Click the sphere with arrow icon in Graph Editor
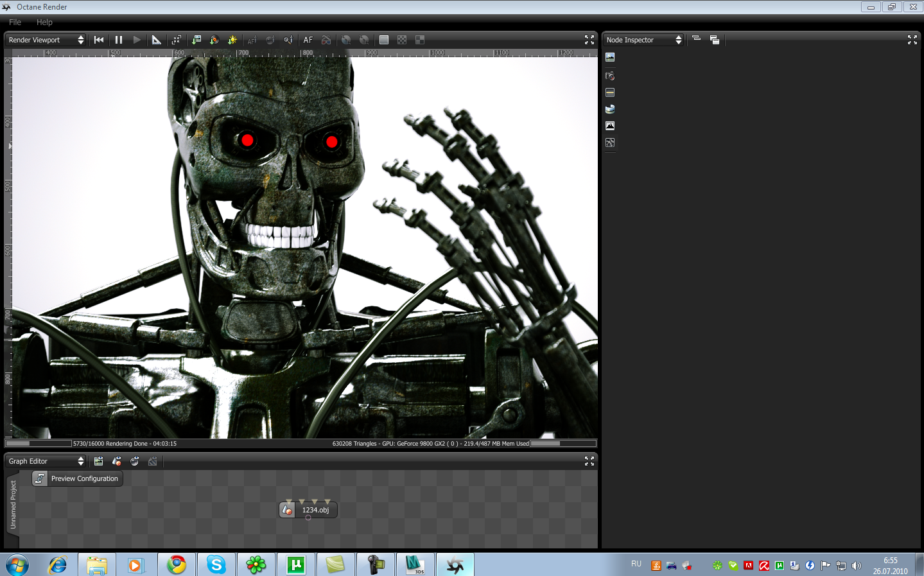 [x=135, y=461]
